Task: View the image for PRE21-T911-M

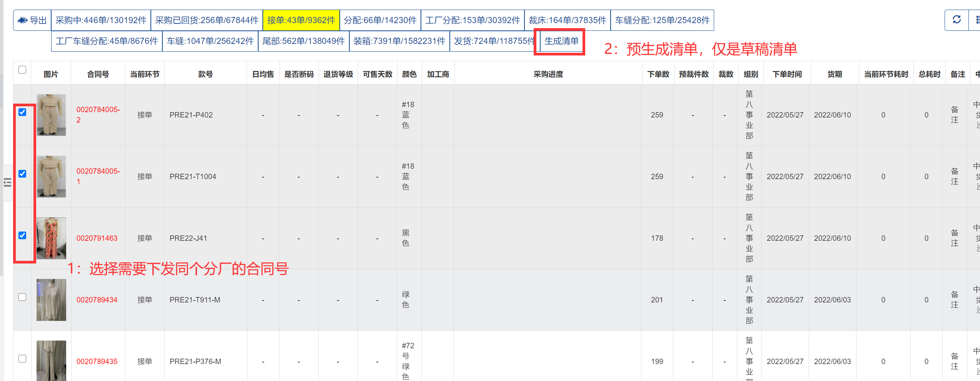Action: tap(51, 300)
